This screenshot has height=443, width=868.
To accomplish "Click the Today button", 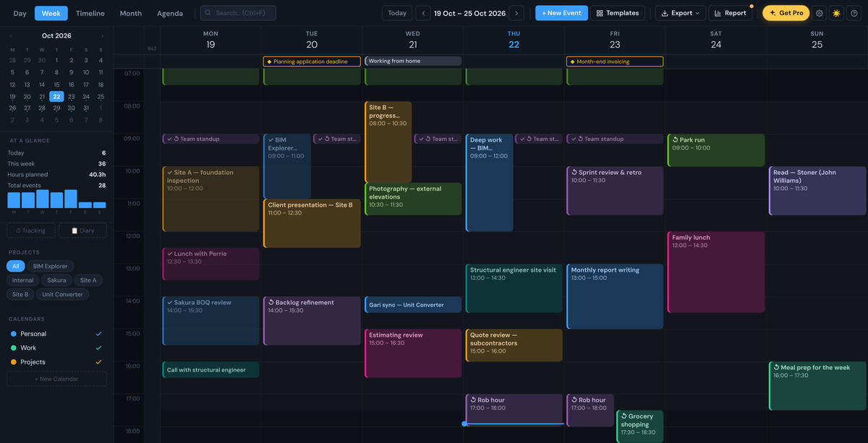I will point(397,13).
